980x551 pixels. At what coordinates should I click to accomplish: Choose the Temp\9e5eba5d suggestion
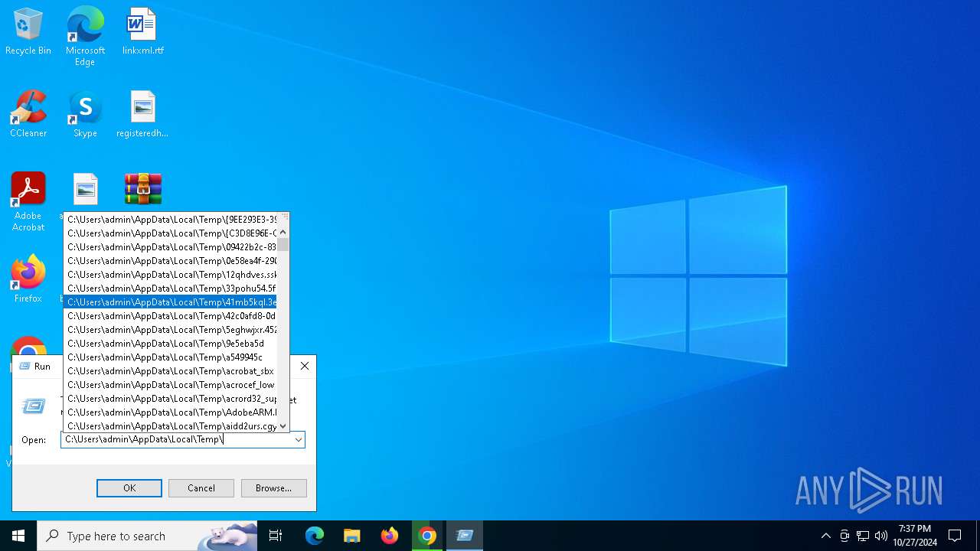[170, 344]
